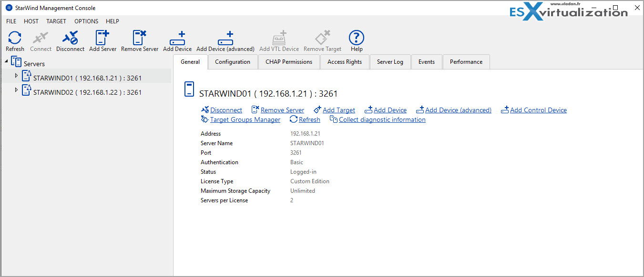Open the HELP menu

coord(112,21)
